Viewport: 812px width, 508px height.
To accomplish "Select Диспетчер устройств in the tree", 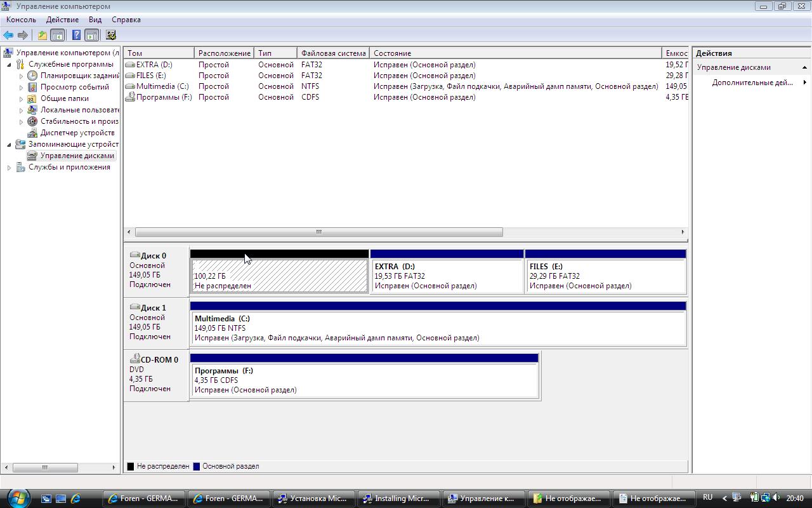I will [77, 133].
